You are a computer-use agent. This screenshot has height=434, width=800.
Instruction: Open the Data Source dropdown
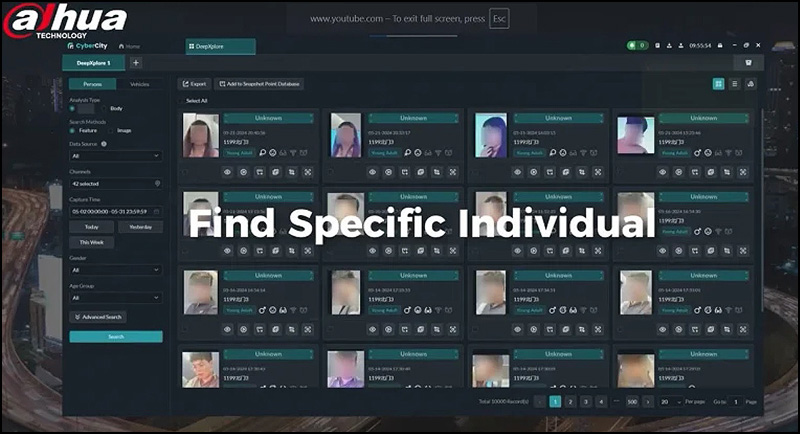(x=116, y=156)
